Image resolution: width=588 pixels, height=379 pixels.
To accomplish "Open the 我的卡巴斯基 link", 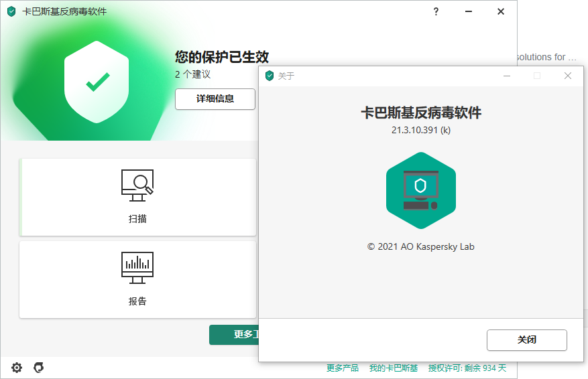I will coord(394,368).
